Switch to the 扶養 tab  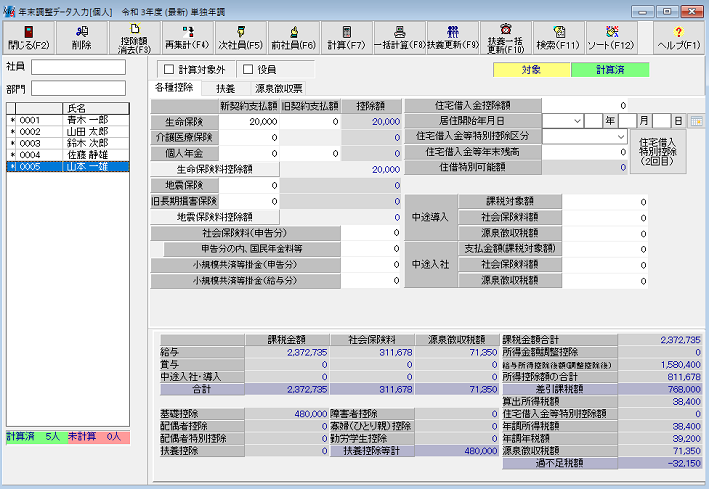[225, 89]
